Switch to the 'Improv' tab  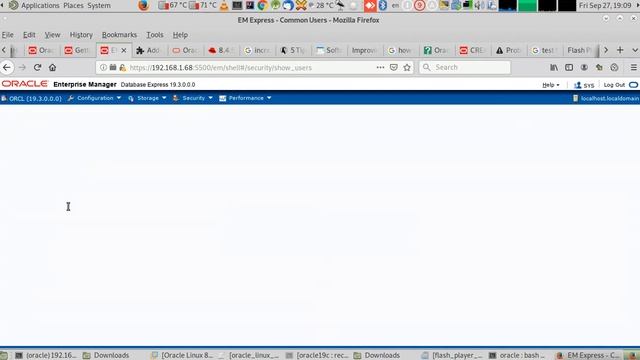coord(364,50)
